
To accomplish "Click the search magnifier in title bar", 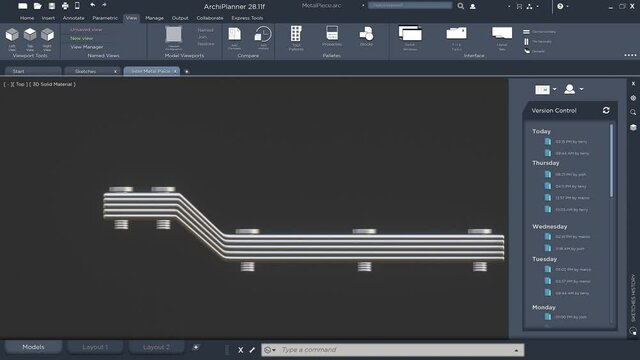I will coord(460,6).
